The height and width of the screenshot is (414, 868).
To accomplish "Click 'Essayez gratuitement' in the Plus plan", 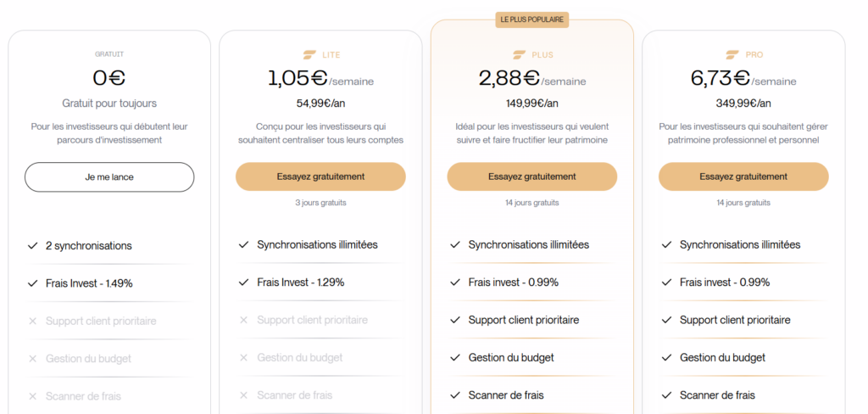I will coord(531,176).
